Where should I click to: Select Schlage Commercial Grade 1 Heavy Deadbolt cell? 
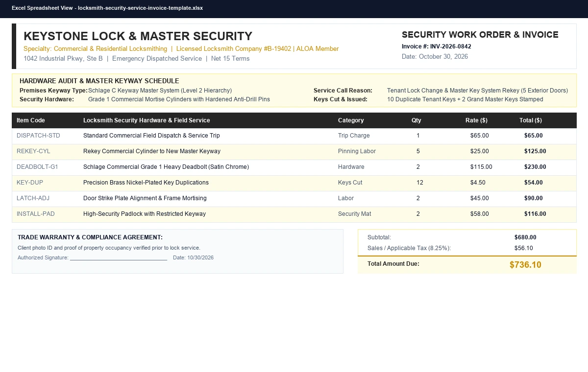(x=166, y=167)
